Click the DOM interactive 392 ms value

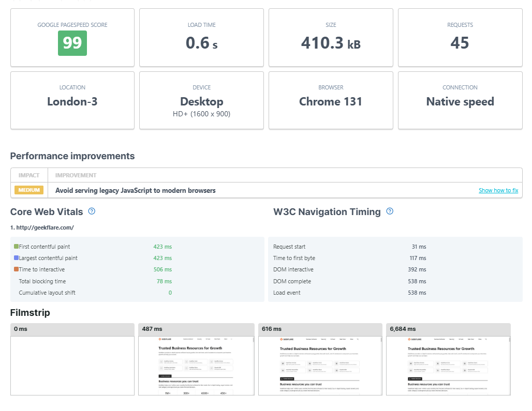pyautogui.click(x=417, y=270)
